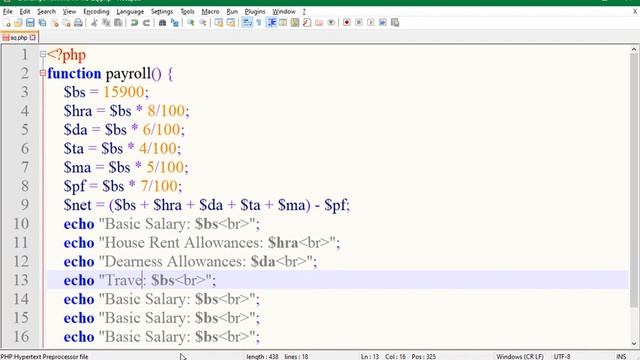The width and height of the screenshot is (640, 360).
Task: Click the Redo toolbar icon
Action: coord(146,23)
